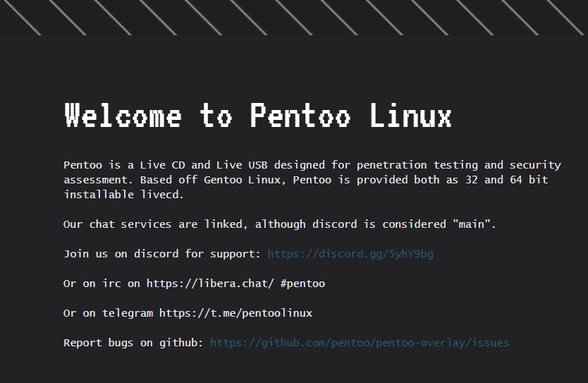Click the "installable livecd." line
This screenshot has height=383, width=588.
tap(123, 195)
